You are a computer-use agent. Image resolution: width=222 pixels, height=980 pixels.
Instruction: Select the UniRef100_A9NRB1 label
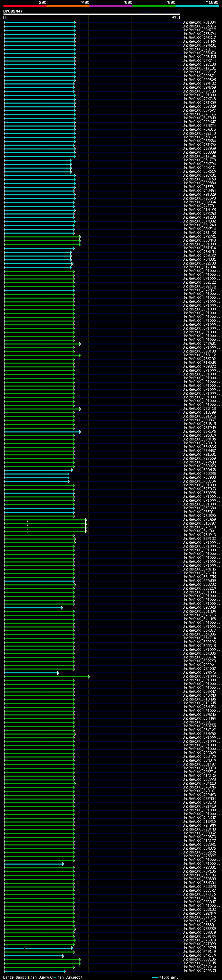[199, 45]
